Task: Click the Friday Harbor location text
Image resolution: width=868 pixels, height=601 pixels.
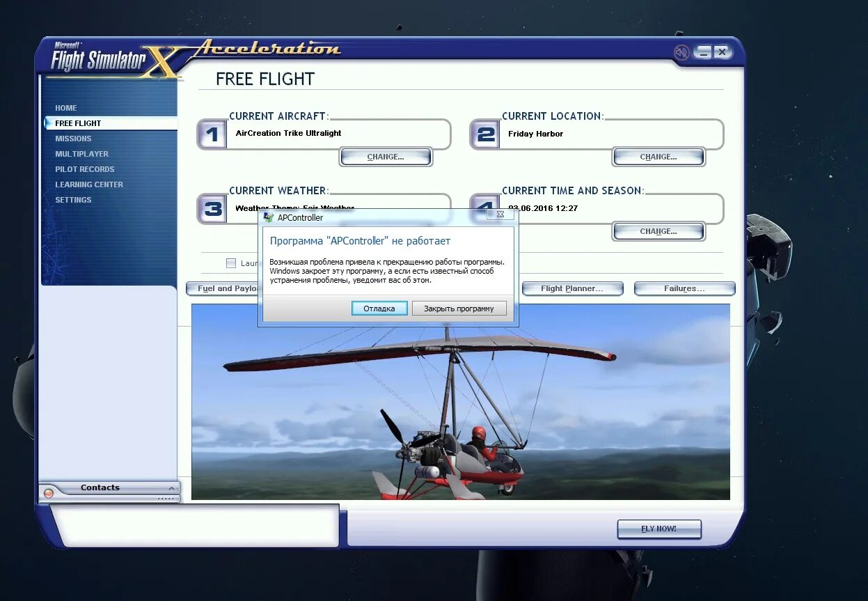Action: pos(535,134)
